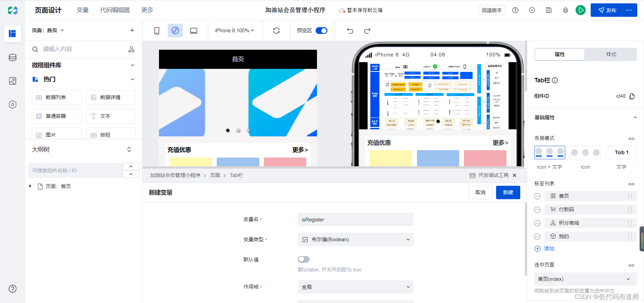The height and width of the screenshot is (303, 644).
Task: Open 开发调试工具 panel label
Action: [x=489, y=175]
